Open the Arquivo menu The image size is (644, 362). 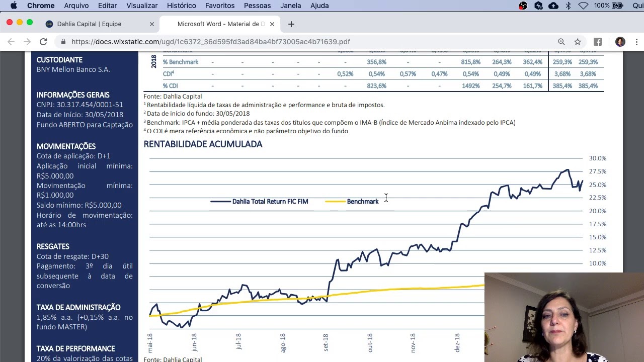[x=76, y=6]
